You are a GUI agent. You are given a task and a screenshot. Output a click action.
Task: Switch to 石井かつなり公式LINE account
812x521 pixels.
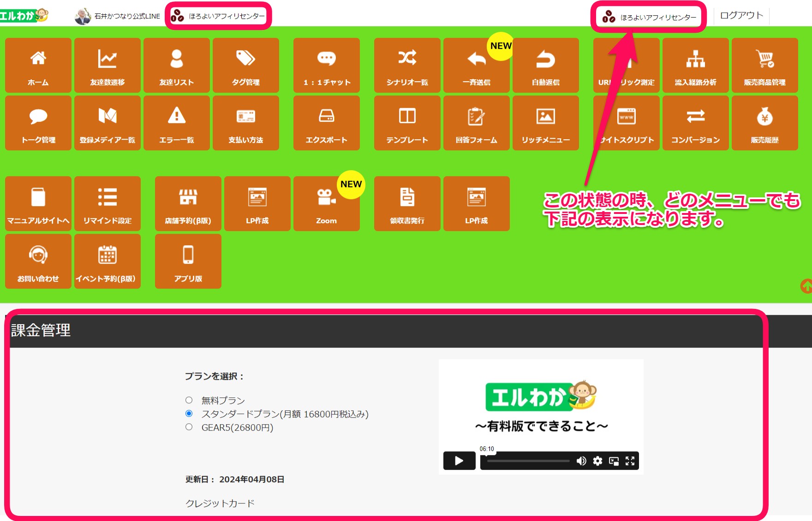118,16
